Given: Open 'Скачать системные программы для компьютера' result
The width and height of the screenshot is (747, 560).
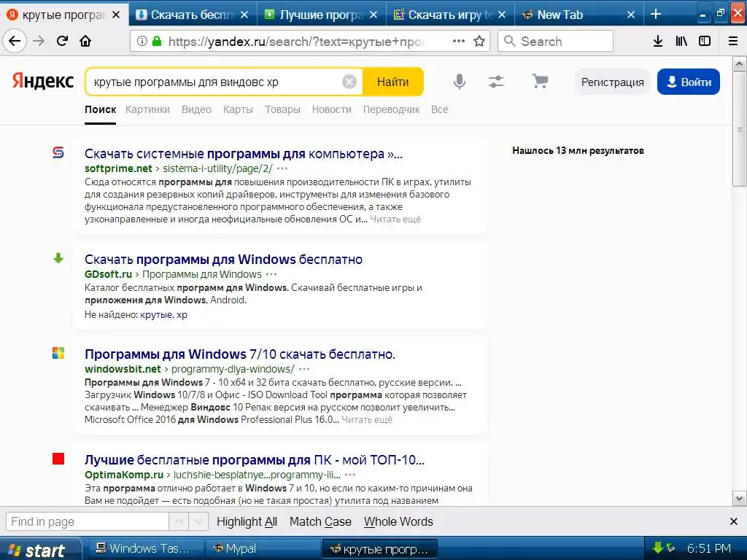Looking at the screenshot, I should (x=244, y=154).
